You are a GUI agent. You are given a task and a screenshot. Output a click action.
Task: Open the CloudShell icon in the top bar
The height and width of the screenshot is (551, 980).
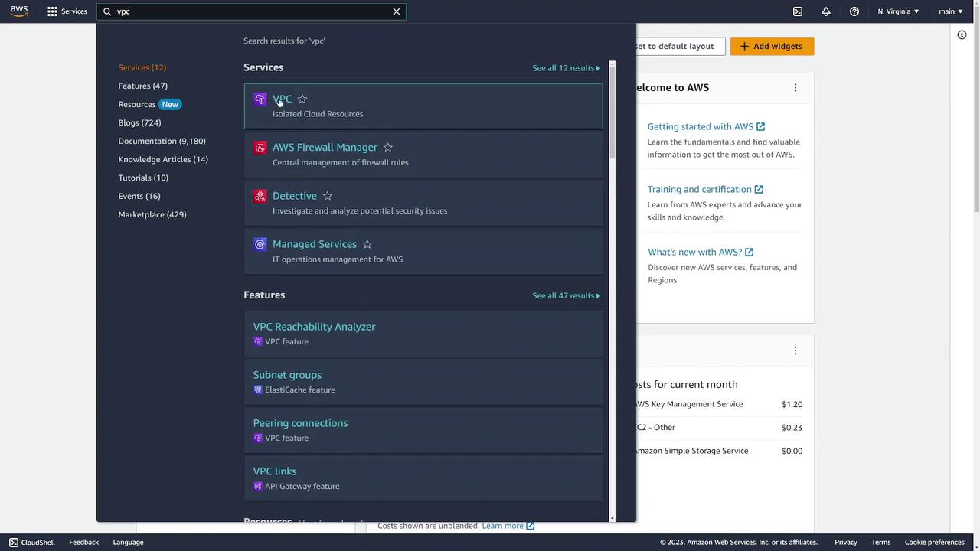coord(798,11)
